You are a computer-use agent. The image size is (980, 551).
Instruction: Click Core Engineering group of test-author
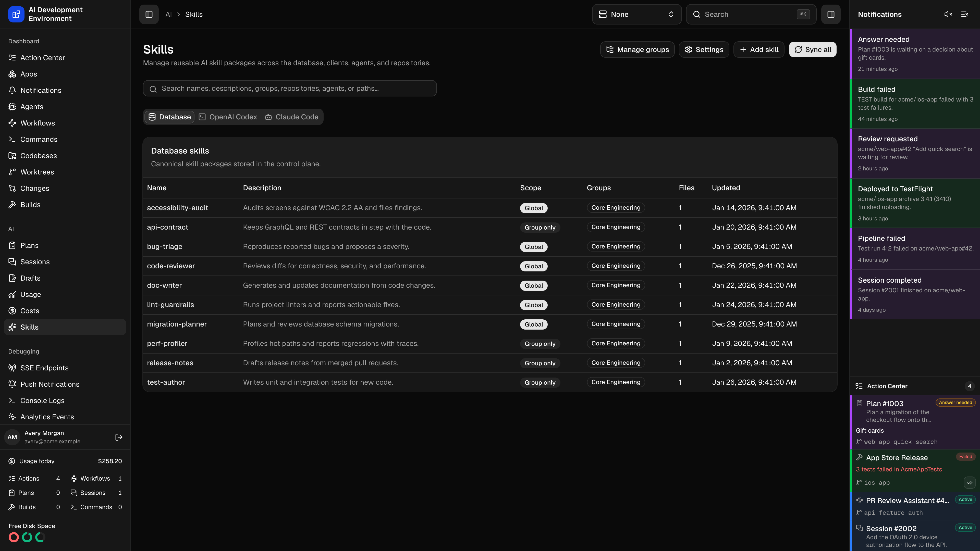pos(616,382)
